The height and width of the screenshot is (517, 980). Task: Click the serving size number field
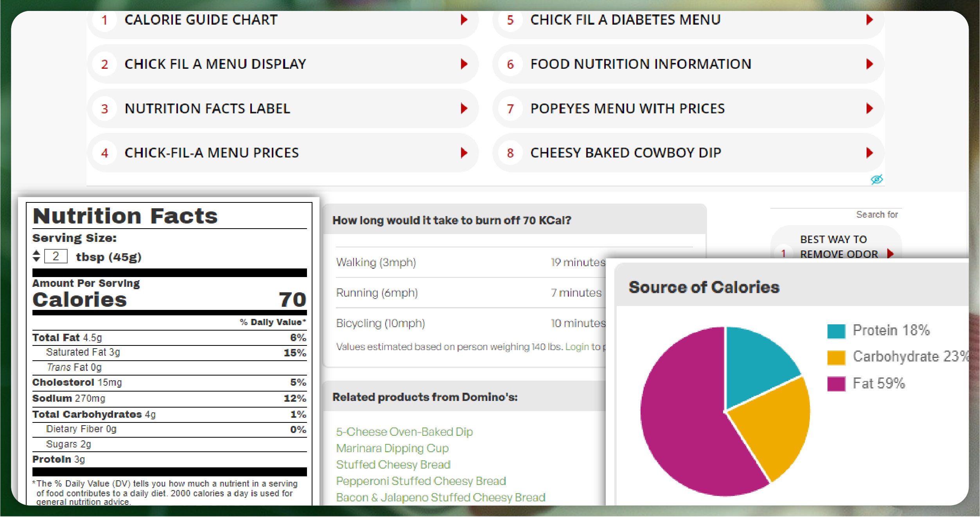coord(56,256)
